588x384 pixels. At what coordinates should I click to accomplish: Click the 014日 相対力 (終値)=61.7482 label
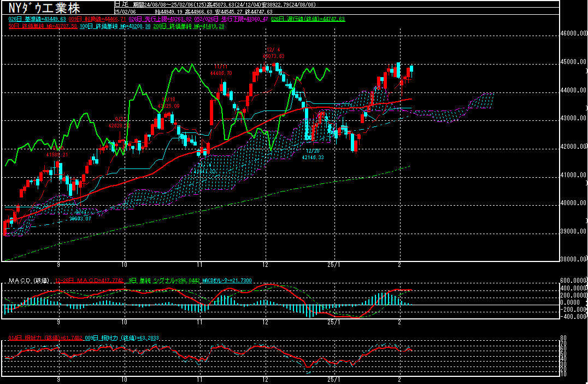(x=45, y=338)
